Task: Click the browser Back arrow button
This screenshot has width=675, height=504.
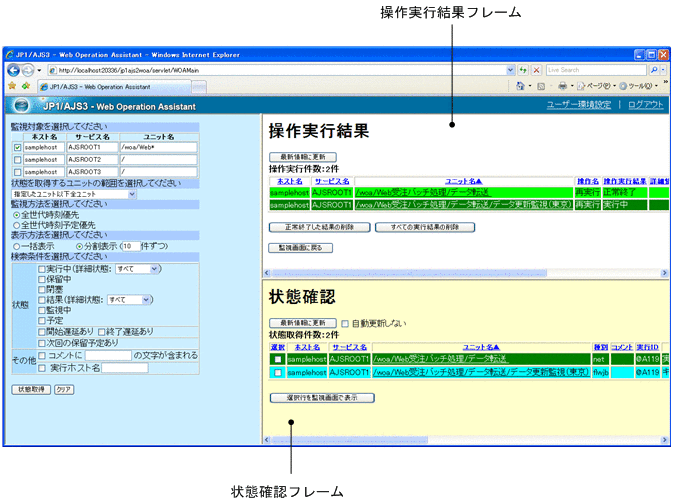Action: pyautogui.click(x=15, y=70)
